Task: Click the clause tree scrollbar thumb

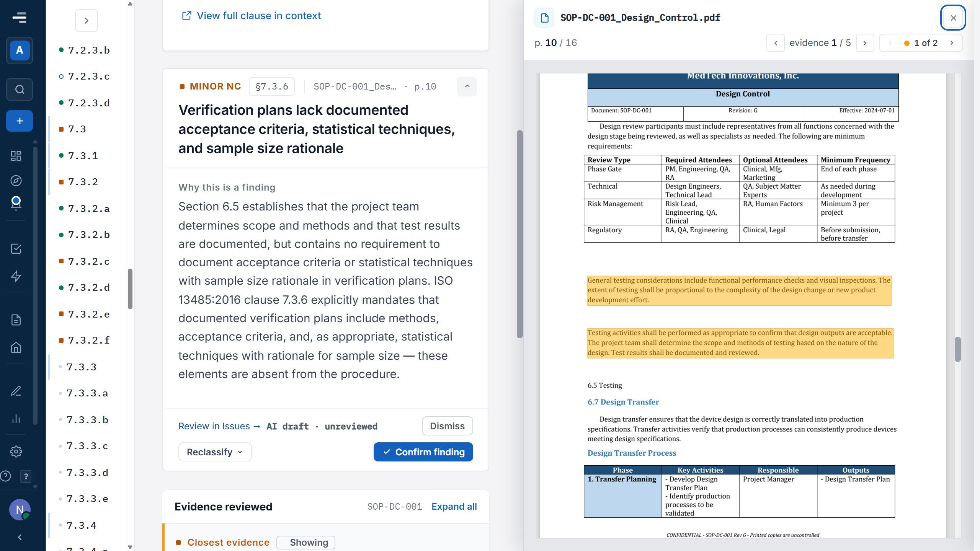Action: point(130,289)
